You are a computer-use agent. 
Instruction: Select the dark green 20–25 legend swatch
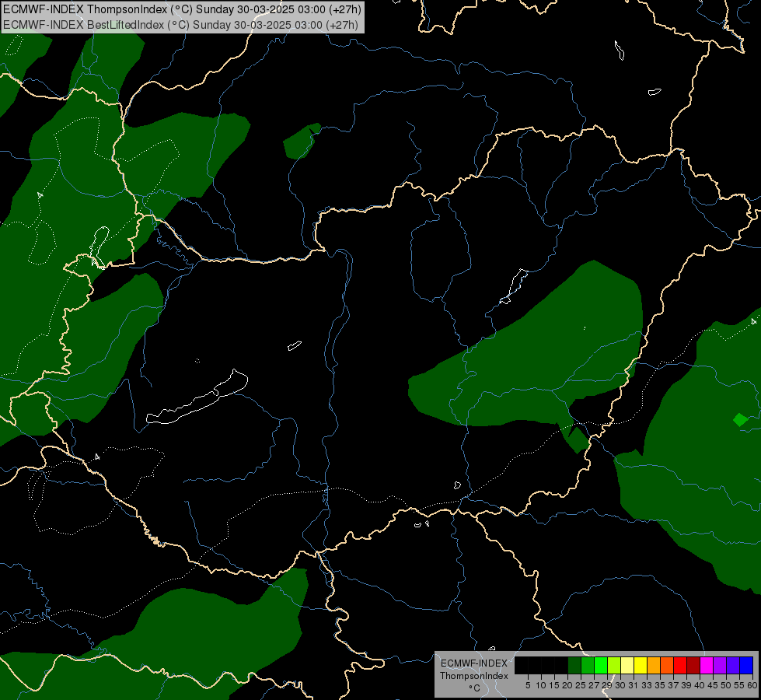click(574, 665)
